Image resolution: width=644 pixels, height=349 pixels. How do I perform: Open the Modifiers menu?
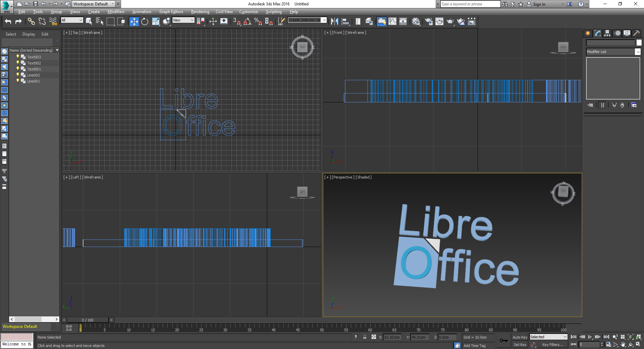pyautogui.click(x=116, y=12)
